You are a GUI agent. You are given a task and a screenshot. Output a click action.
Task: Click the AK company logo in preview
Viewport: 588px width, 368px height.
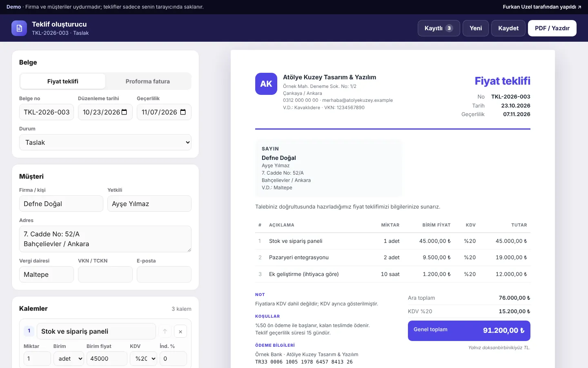click(x=266, y=84)
